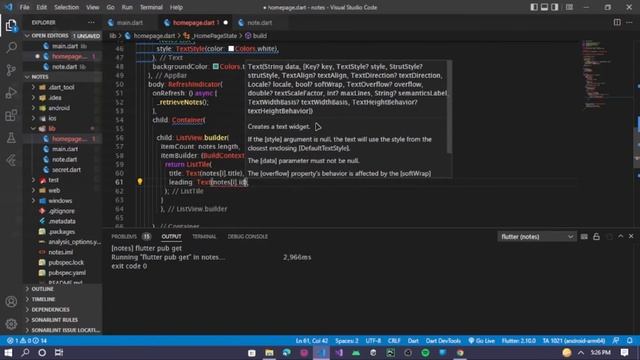Open the Explorer view in activity bar

11,26
